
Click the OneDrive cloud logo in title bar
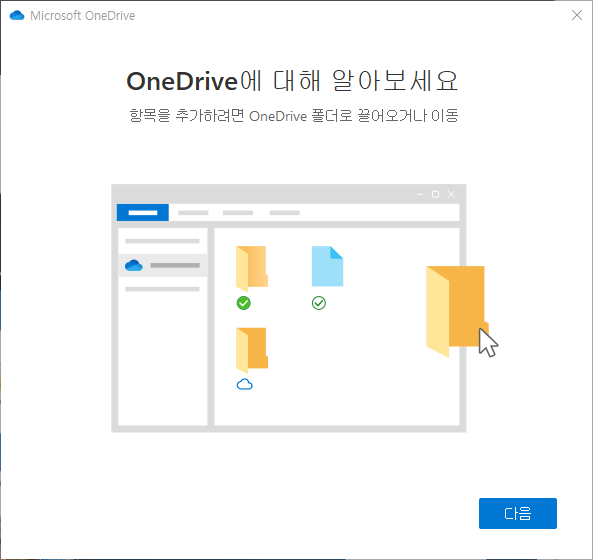point(17,16)
